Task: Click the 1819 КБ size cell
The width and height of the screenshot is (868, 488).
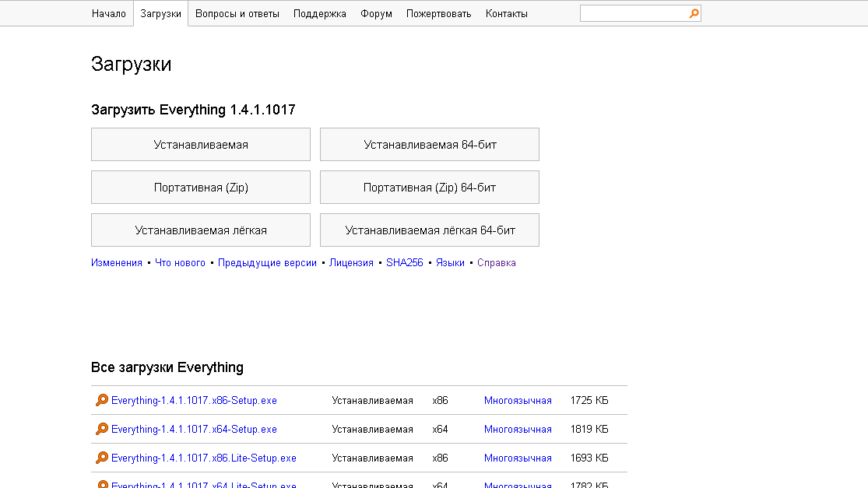Action: tap(589, 430)
